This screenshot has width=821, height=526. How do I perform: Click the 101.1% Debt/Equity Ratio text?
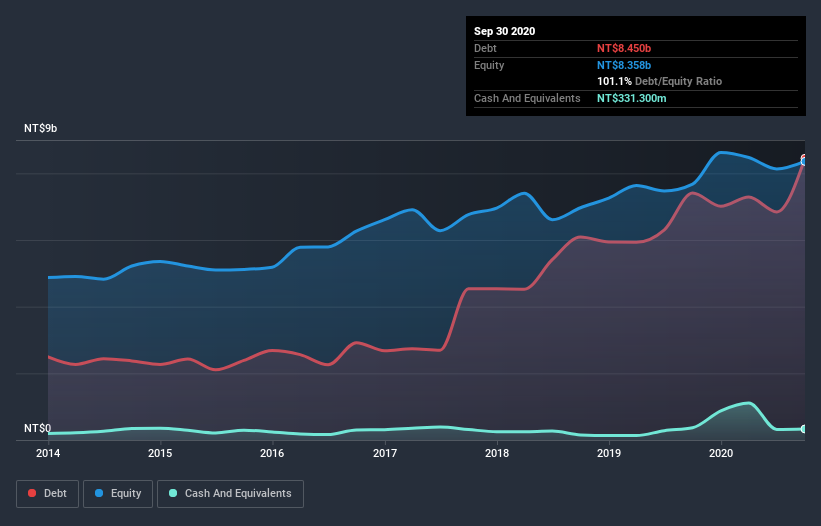click(x=660, y=82)
